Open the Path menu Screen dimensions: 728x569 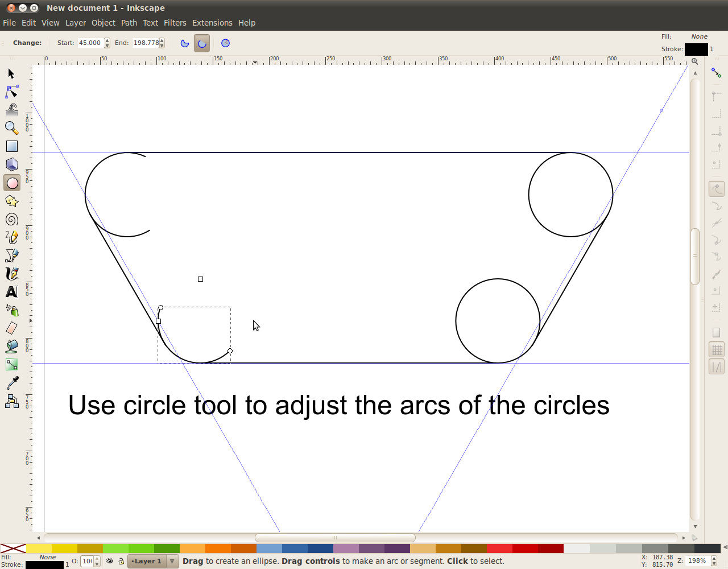point(129,23)
